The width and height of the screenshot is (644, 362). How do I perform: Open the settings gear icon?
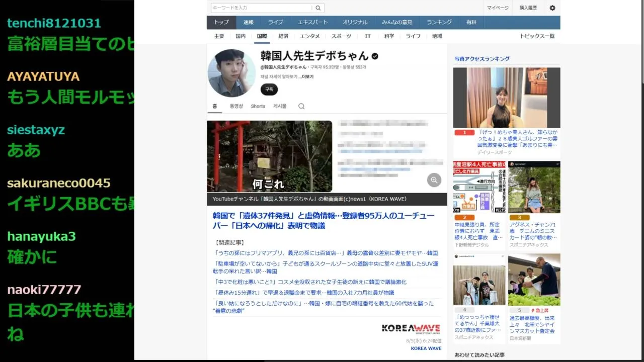tap(552, 8)
